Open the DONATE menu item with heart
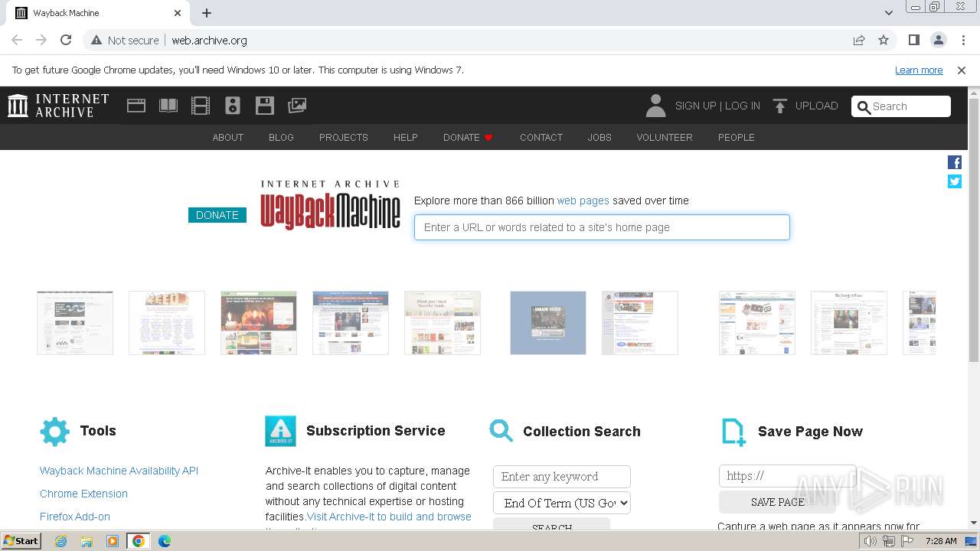The width and height of the screenshot is (980, 551). pyautogui.click(x=468, y=137)
